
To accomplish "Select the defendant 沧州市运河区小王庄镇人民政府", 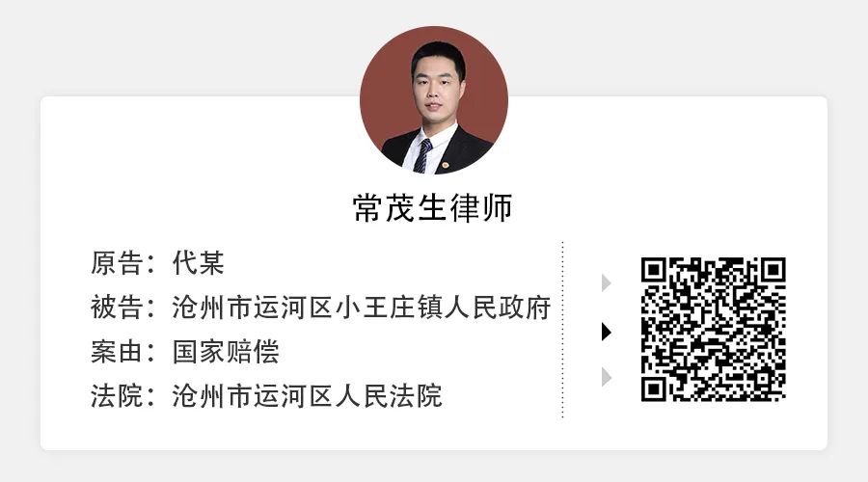I will click(x=362, y=308).
